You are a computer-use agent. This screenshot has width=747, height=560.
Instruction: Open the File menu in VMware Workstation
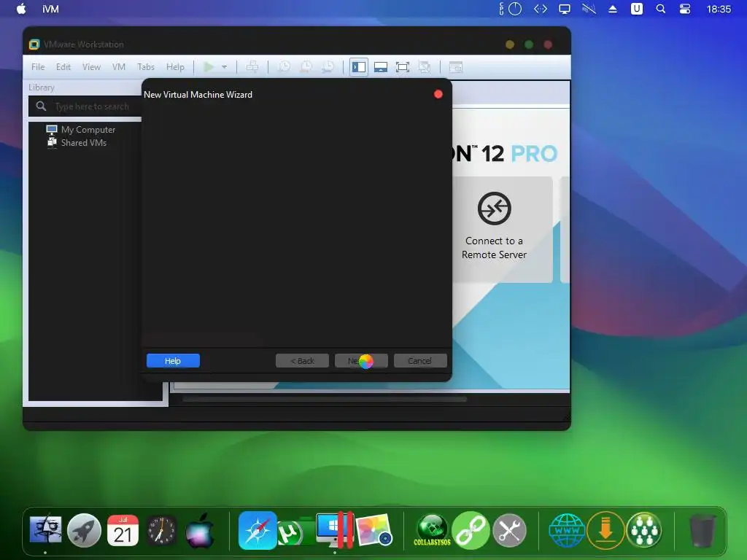(38, 67)
